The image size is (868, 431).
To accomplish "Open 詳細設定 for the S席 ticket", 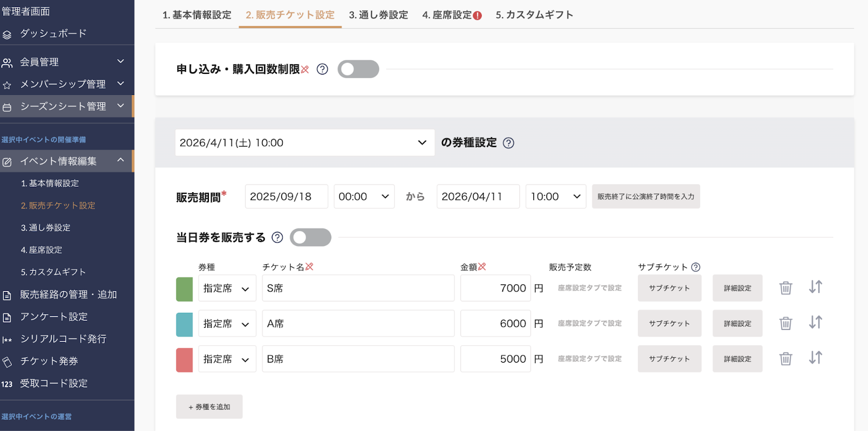I will [x=737, y=288].
